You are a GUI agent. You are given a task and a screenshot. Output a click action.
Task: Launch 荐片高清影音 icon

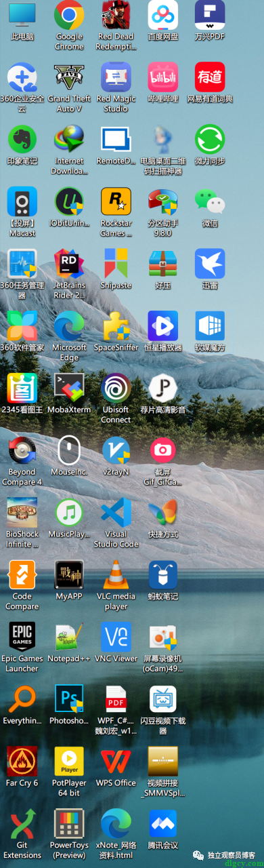(x=163, y=388)
